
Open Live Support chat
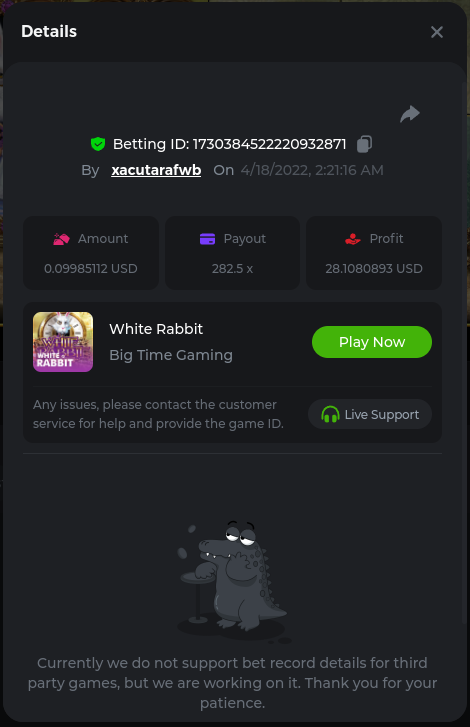pos(370,414)
